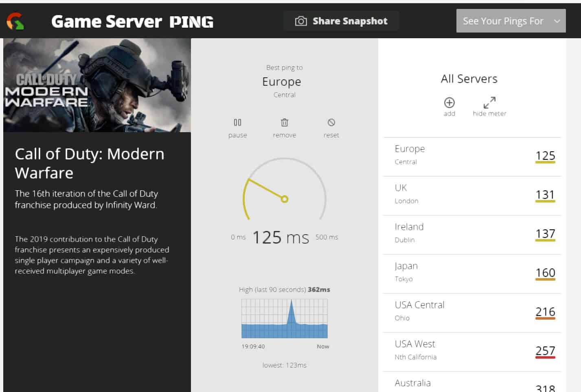Select the USA Central Ohio server row
The image size is (581, 392).
pyautogui.click(x=472, y=313)
